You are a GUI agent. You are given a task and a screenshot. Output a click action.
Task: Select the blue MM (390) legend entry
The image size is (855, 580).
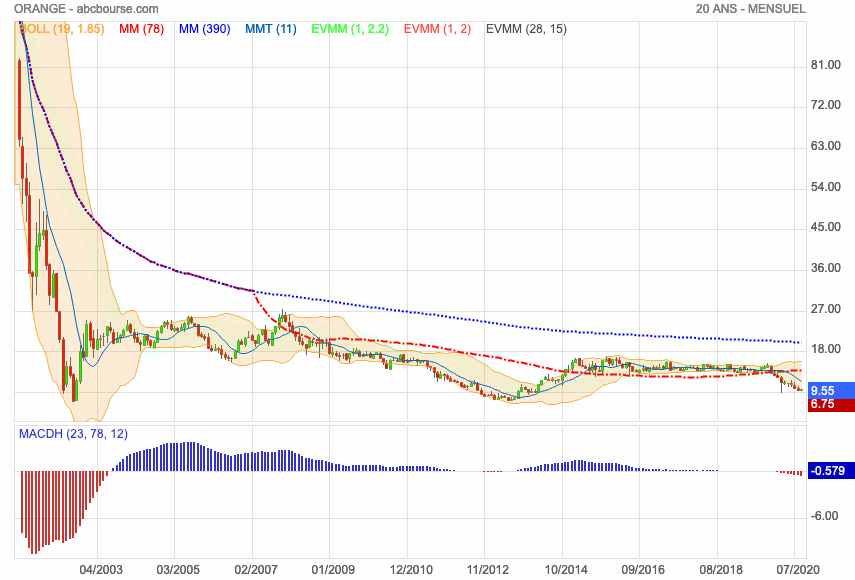[204, 29]
